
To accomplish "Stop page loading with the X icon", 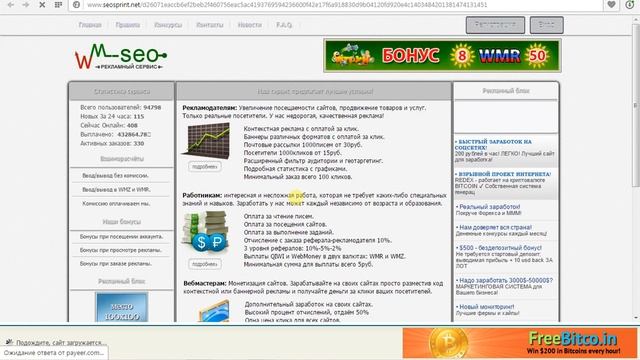I will coord(42,5).
